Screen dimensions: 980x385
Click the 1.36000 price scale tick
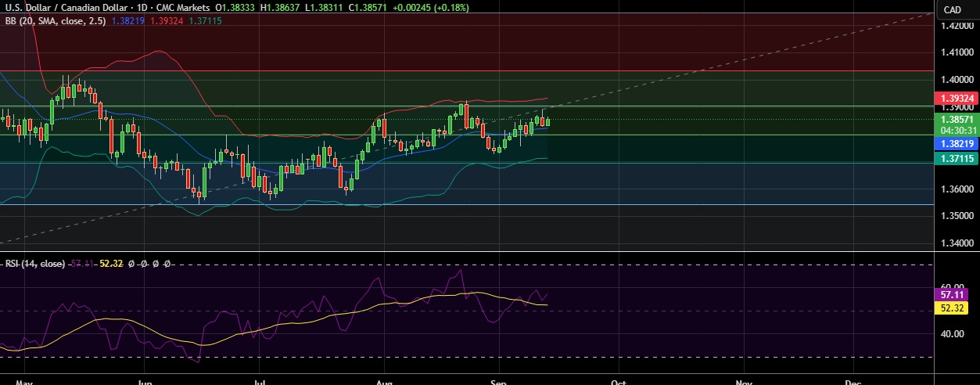pos(957,189)
